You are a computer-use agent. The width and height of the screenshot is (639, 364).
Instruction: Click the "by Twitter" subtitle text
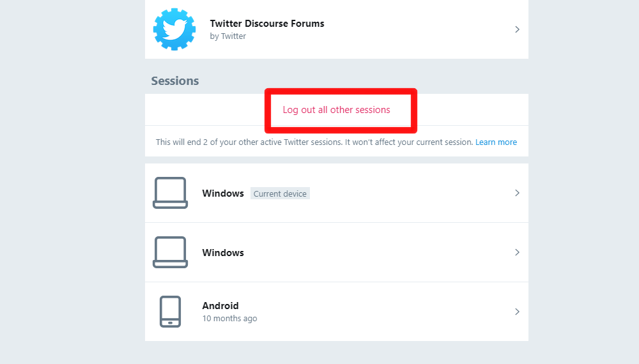228,36
